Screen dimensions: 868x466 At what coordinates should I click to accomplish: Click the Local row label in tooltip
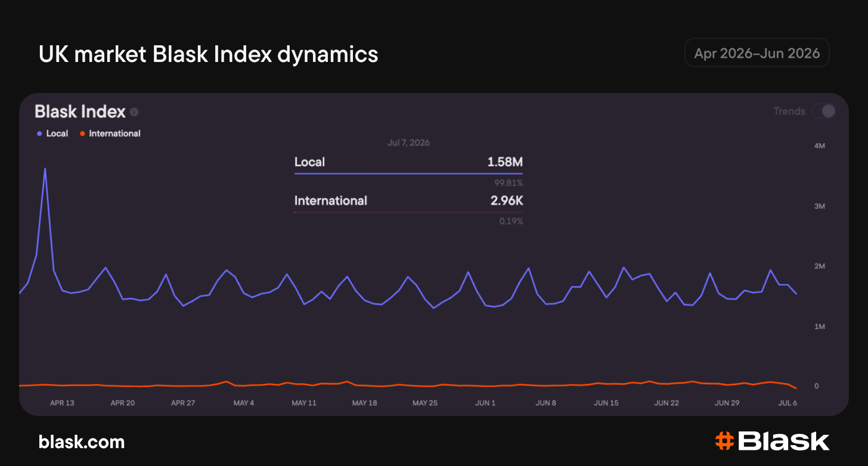tap(310, 162)
